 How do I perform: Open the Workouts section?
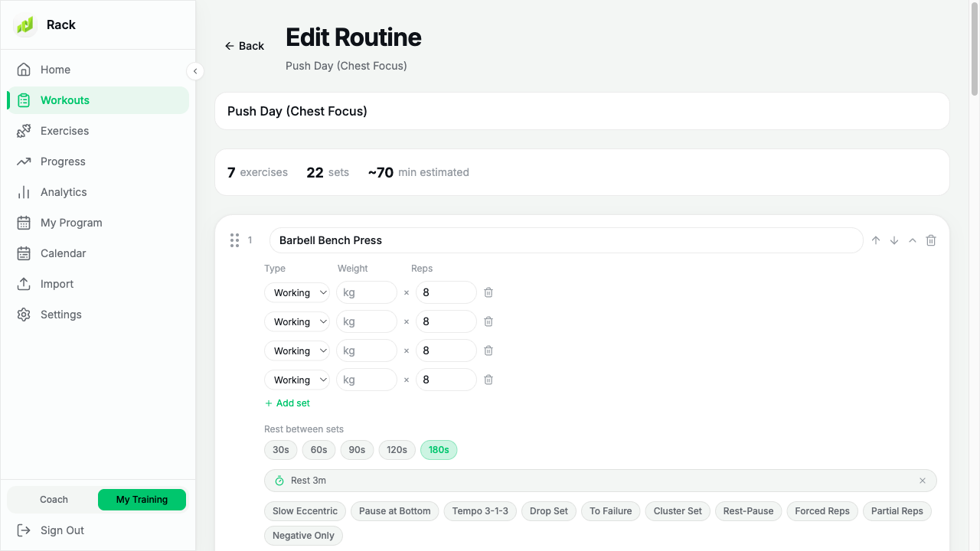(98, 100)
